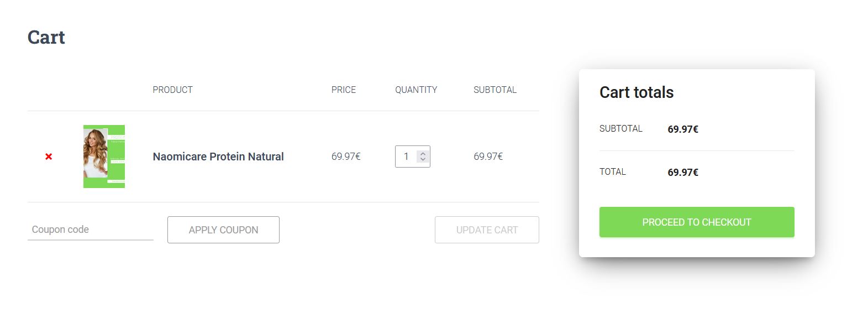Increase quantity with the up arrow
This screenshot has width=868, height=323.
click(x=423, y=154)
